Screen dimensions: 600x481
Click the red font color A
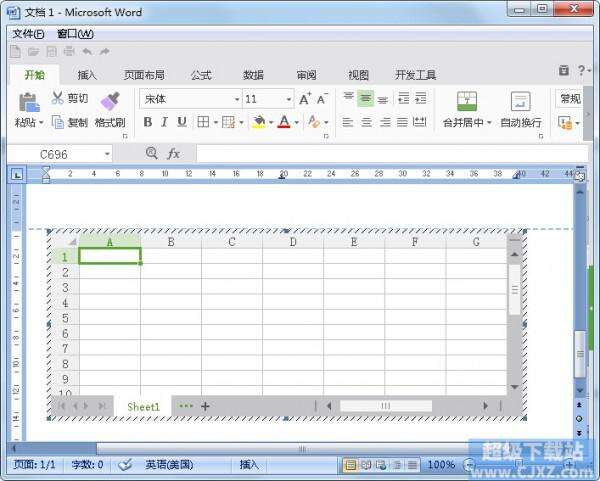point(284,122)
